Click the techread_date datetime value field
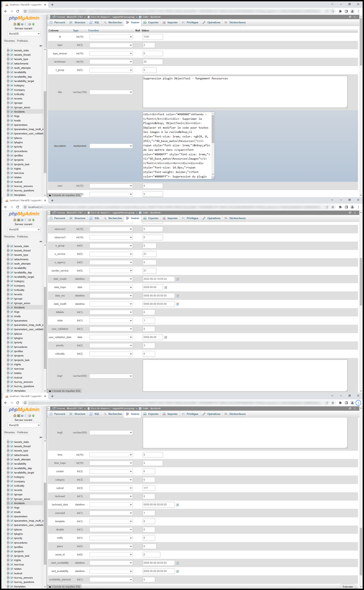364x590 pixels. click(x=159, y=505)
